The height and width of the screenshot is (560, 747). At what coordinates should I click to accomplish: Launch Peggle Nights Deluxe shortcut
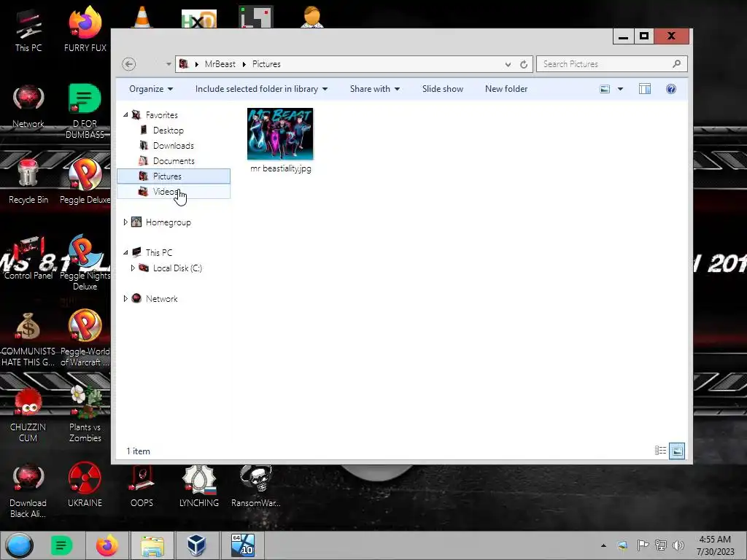click(85, 262)
